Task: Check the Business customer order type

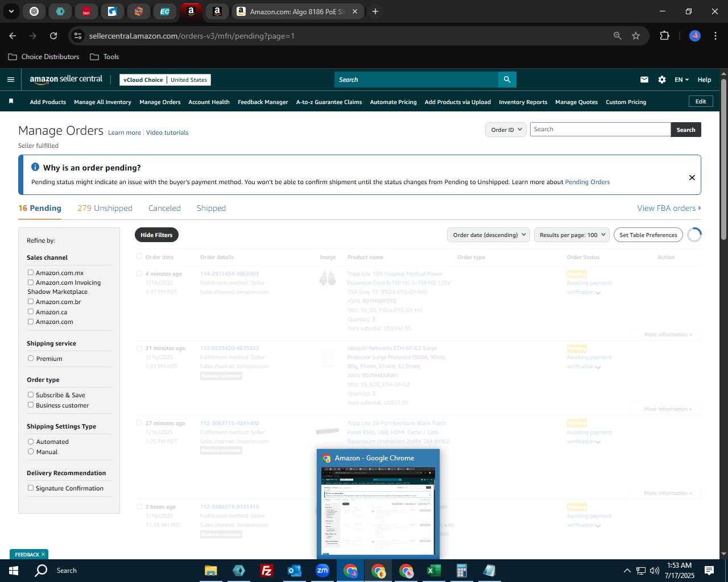Action: pyautogui.click(x=31, y=405)
